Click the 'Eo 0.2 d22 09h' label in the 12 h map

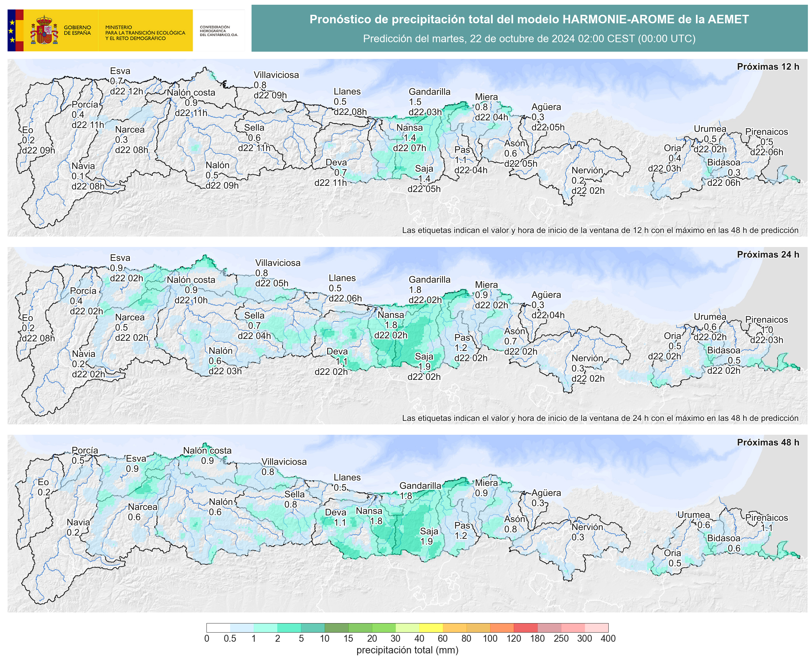click(38, 140)
